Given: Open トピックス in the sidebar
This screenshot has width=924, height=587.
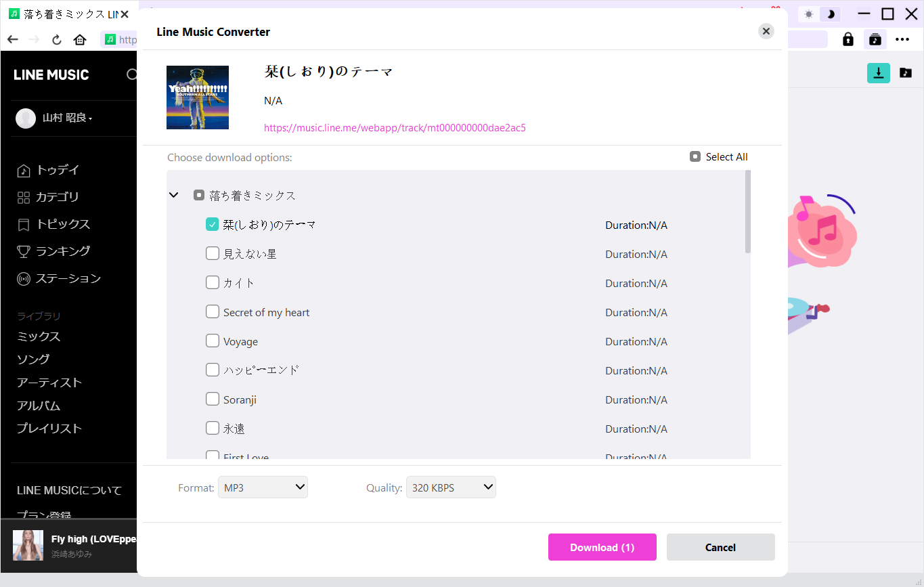Looking at the screenshot, I should [x=54, y=224].
